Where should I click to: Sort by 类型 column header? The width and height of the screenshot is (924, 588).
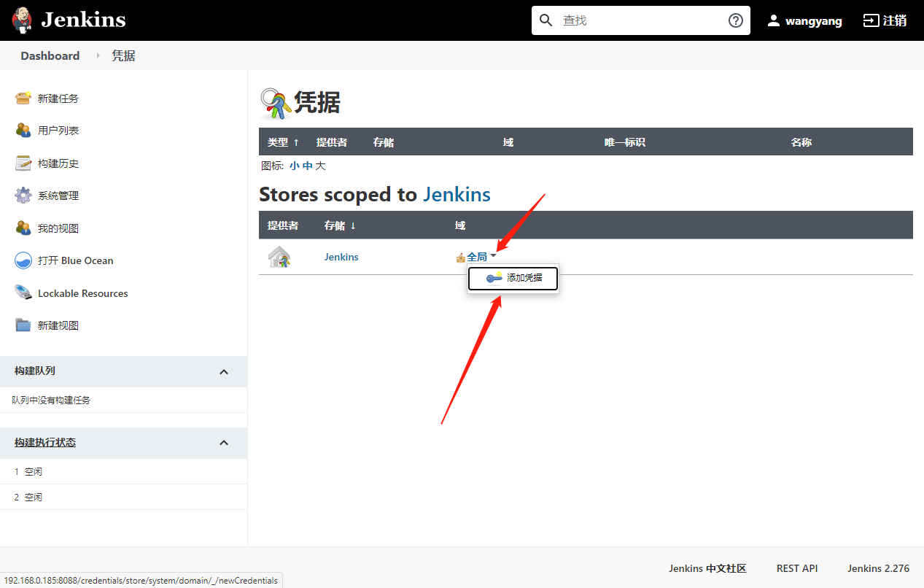pyautogui.click(x=283, y=142)
